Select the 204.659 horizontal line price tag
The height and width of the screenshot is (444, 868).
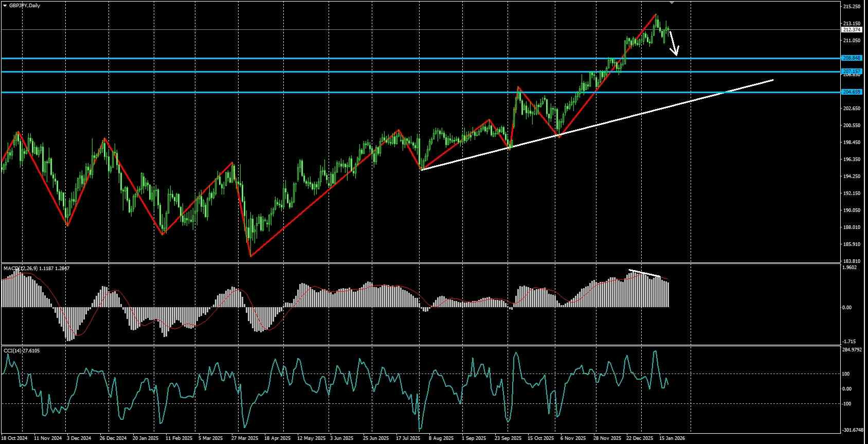852,92
